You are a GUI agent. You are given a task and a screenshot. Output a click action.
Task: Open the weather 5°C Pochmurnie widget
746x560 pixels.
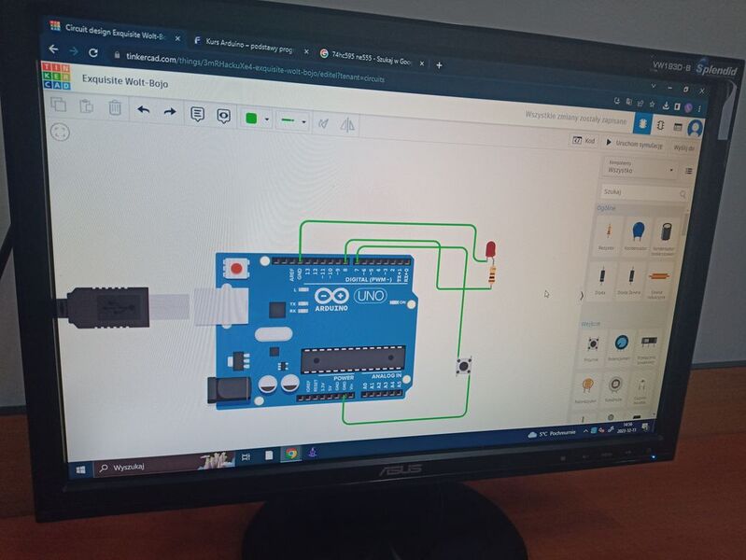[552, 434]
